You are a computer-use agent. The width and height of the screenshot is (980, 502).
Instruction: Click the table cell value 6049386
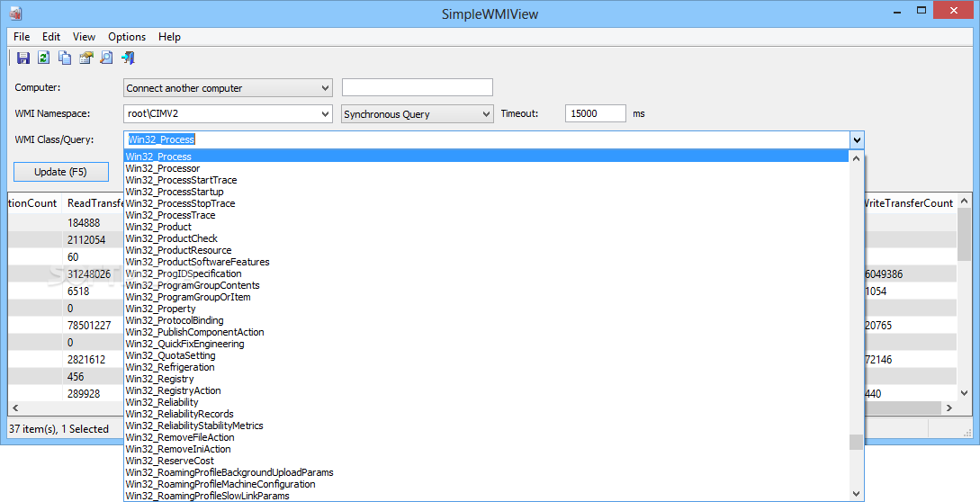pyautogui.click(x=884, y=273)
